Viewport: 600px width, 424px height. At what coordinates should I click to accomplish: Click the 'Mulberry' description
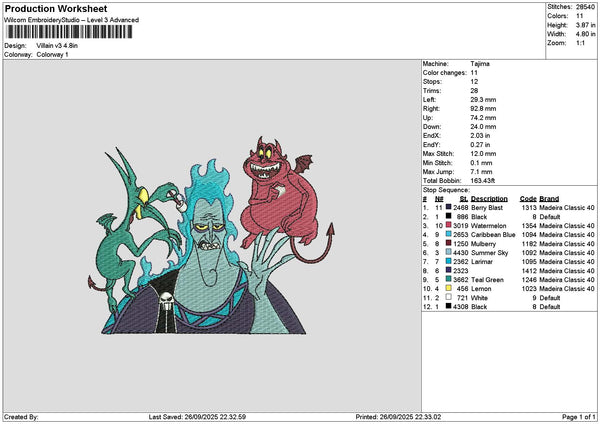(483, 244)
